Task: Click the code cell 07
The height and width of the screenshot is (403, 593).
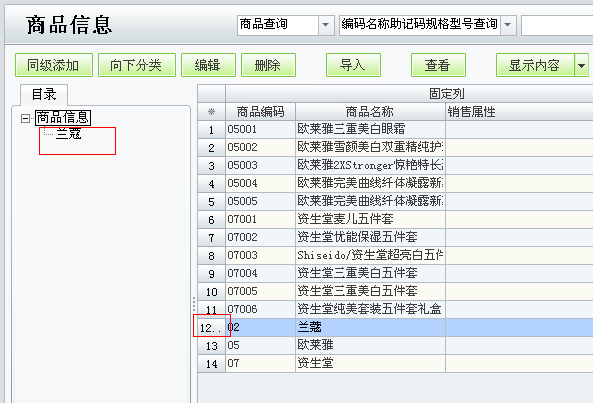Action: point(260,363)
